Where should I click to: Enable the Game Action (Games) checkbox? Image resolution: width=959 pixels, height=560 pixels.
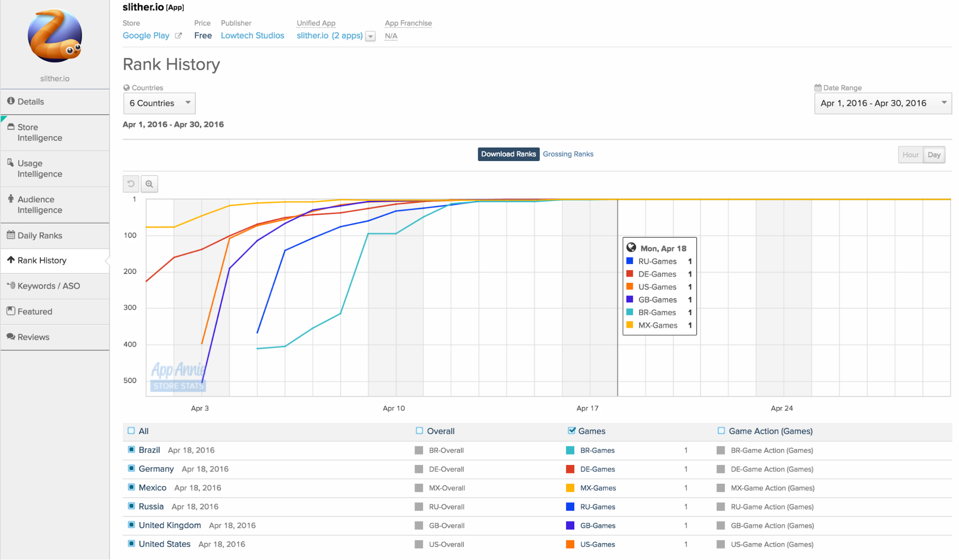[721, 431]
